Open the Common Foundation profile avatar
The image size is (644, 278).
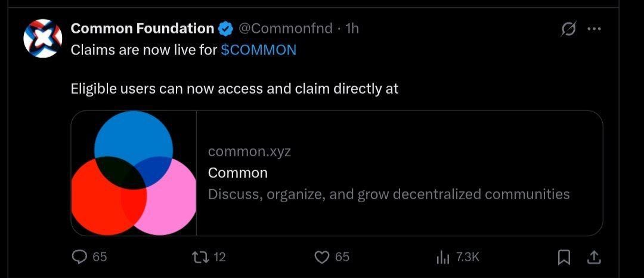click(43, 38)
